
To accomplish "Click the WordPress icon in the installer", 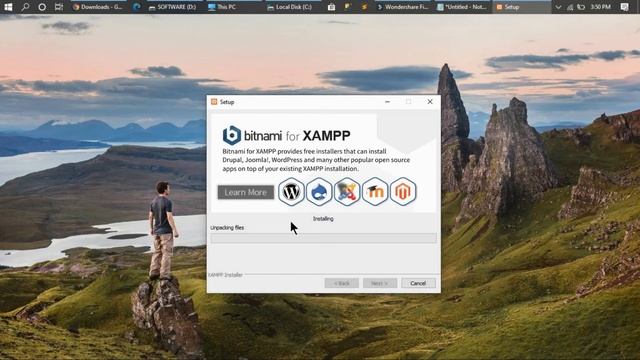I will pyautogui.click(x=291, y=191).
